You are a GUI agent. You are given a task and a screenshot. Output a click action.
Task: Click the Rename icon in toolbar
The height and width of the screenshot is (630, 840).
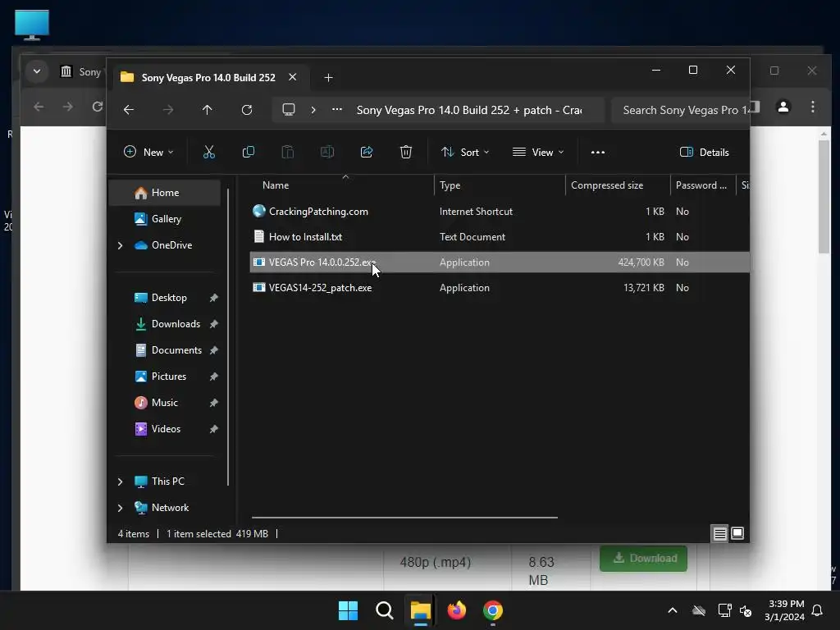coord(326,152)
